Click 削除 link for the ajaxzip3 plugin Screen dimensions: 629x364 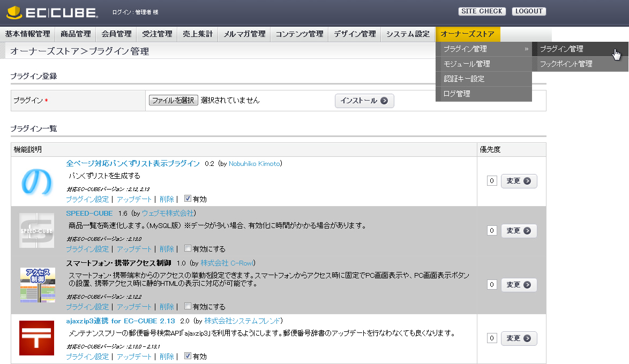pyautogui.click(x=167, y=357)
